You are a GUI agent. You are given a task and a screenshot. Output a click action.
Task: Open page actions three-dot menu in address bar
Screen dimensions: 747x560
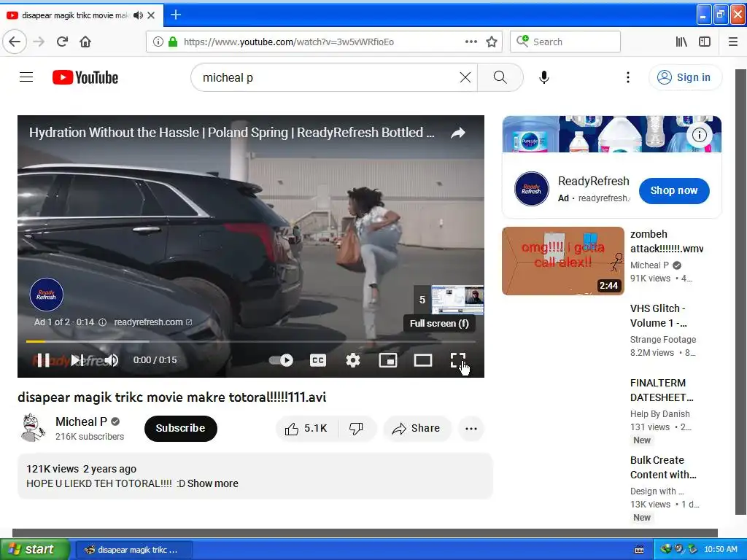pyautogui.click(x=471, y=42)
